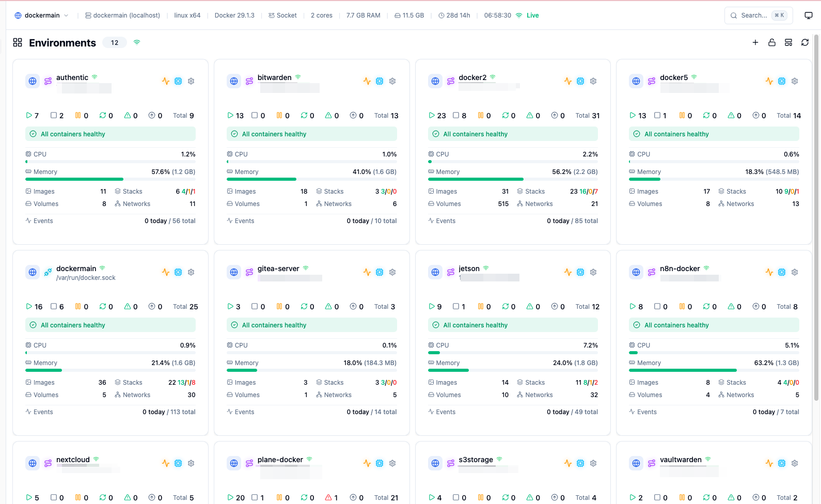Click the Volumes value 515 on docker2 card
The width and height of the screenshot is (821, 504).
(503, 204)
